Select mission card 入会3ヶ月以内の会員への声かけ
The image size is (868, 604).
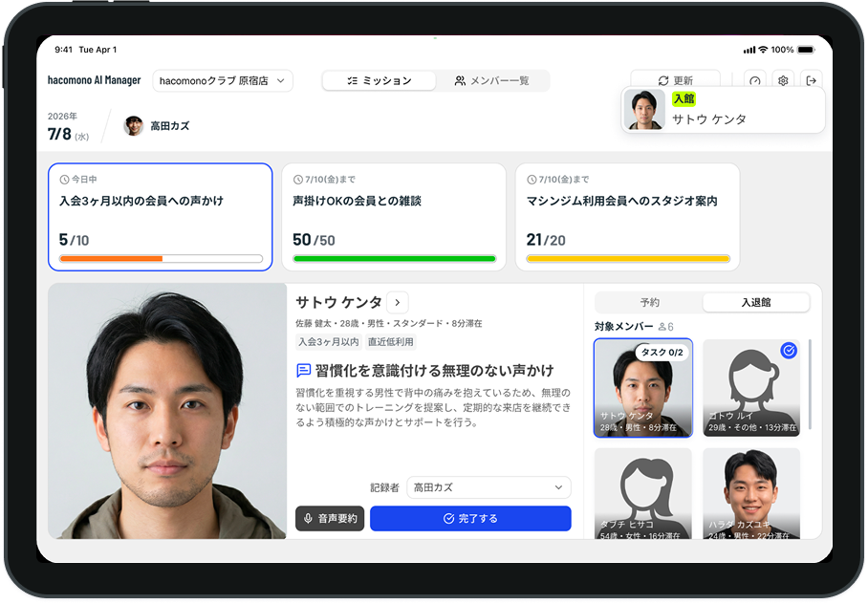161,217
